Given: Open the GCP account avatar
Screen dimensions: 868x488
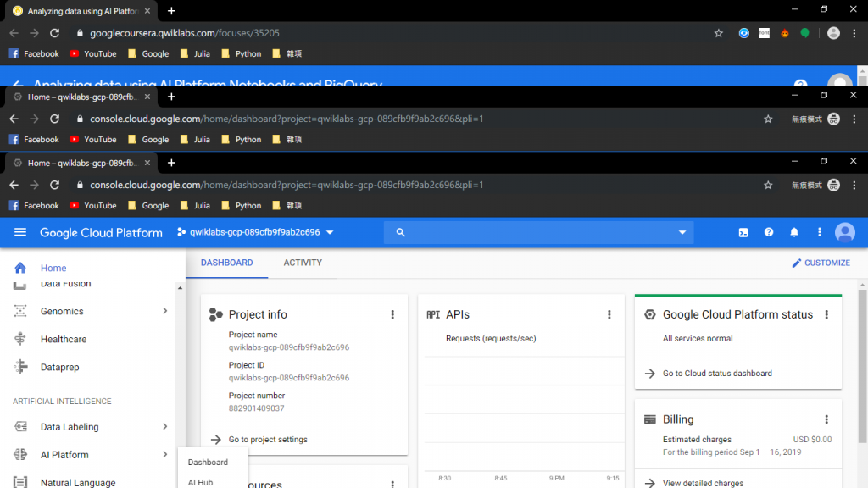Looking at the screenshot, I should coord(845,232).
